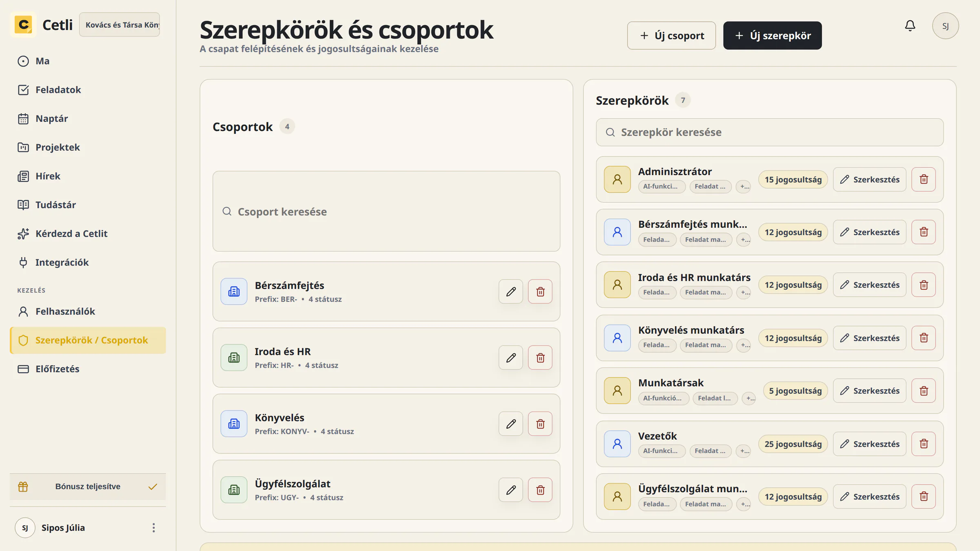This screenshot has width=980, height=551.
Task: Delete the Vezetők role
Action: [924, 444]
